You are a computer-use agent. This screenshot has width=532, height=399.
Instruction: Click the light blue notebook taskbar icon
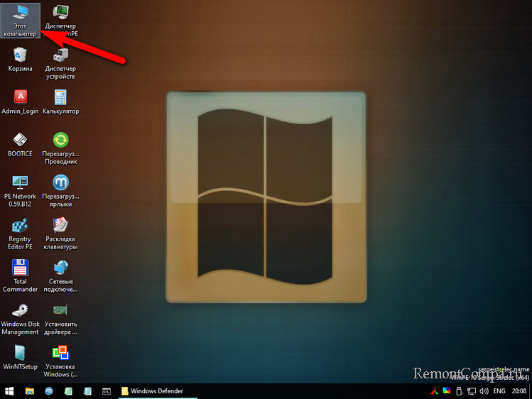pyautogui.click(x=87, y=391)
